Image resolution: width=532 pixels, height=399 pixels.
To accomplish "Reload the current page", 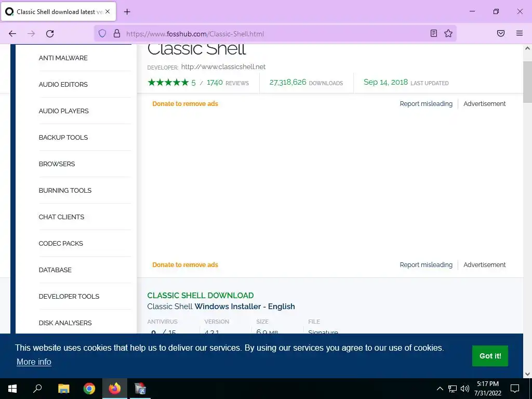I will pyautogui.click(x=50, y=34).
